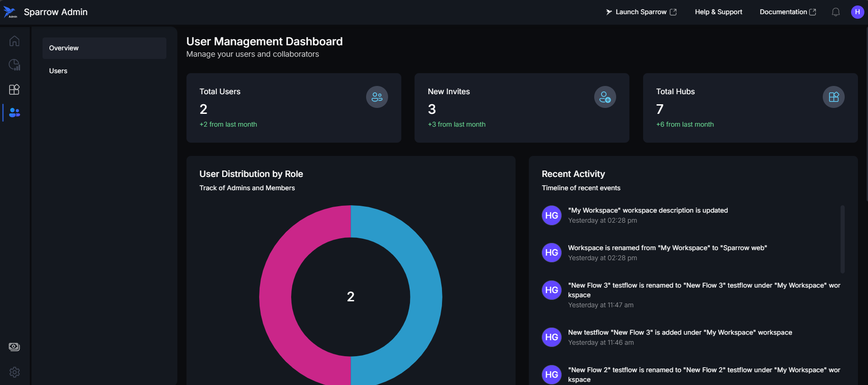Click the notification bell icon

tap(836, 12)
